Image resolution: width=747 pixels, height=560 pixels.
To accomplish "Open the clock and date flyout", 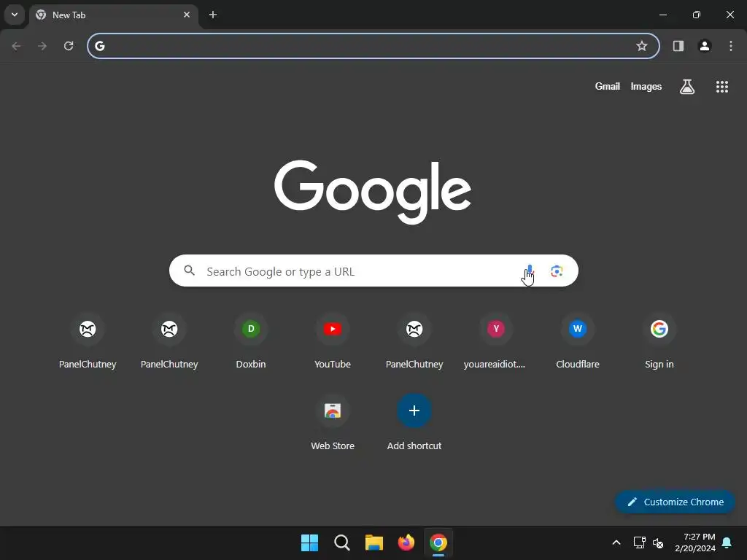I will tap(695, 542).
